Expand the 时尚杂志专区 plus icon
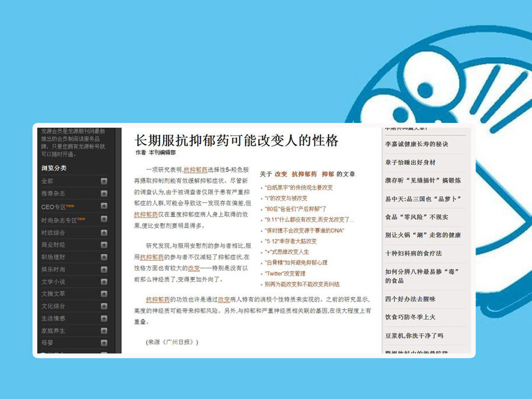The image size is (532, 399). click(x=104, y=219)
